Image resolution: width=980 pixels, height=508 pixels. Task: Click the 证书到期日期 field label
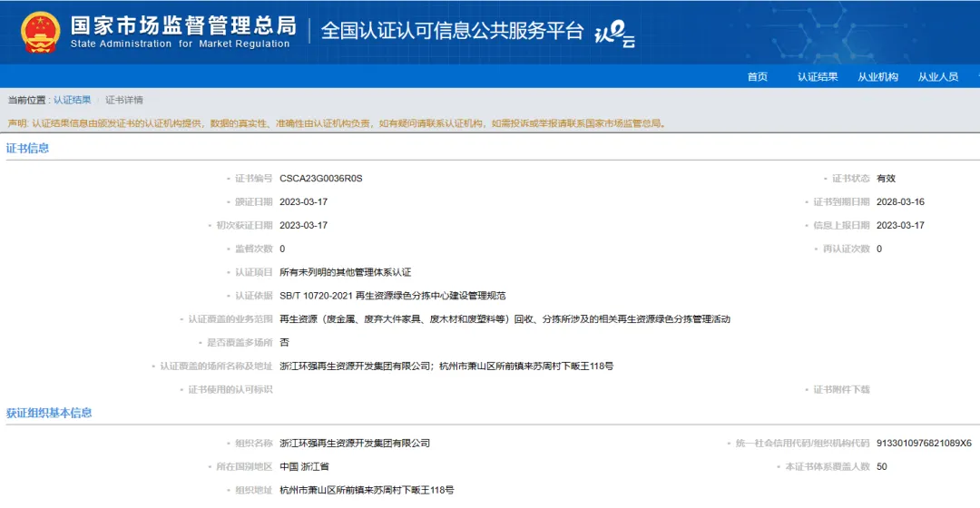pos(841,201)
